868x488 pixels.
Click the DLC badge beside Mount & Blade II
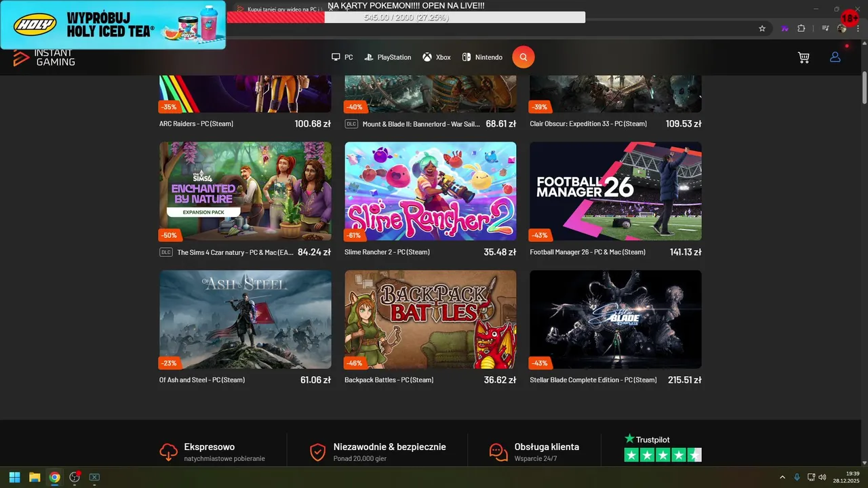pyautogui.click(x=351, y=124)
